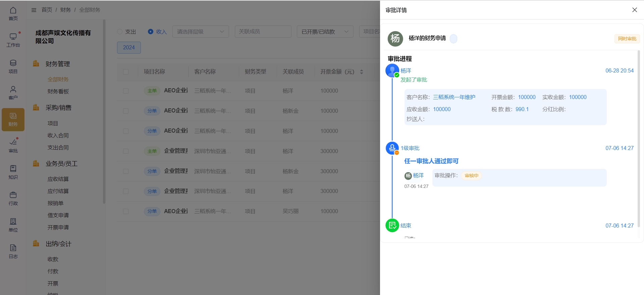Click the left menu vertical scrollbar
Viewport: 644px width, 295px height.
point(104,112)
